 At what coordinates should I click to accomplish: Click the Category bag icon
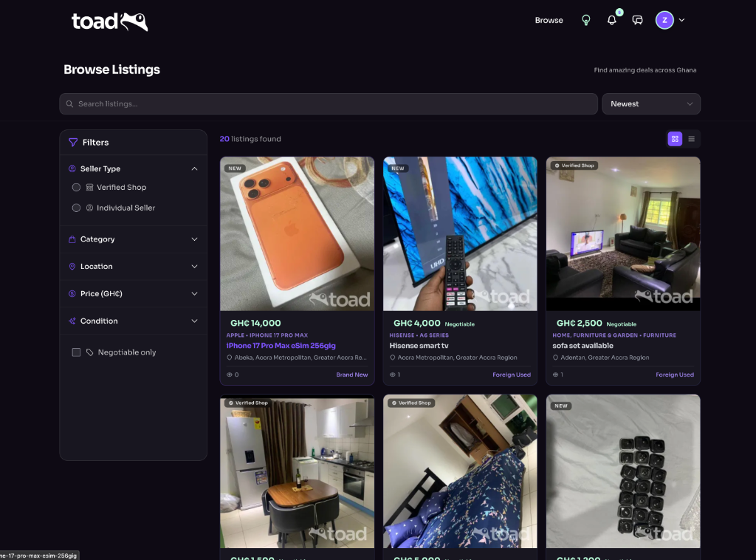tap(72, 239)
